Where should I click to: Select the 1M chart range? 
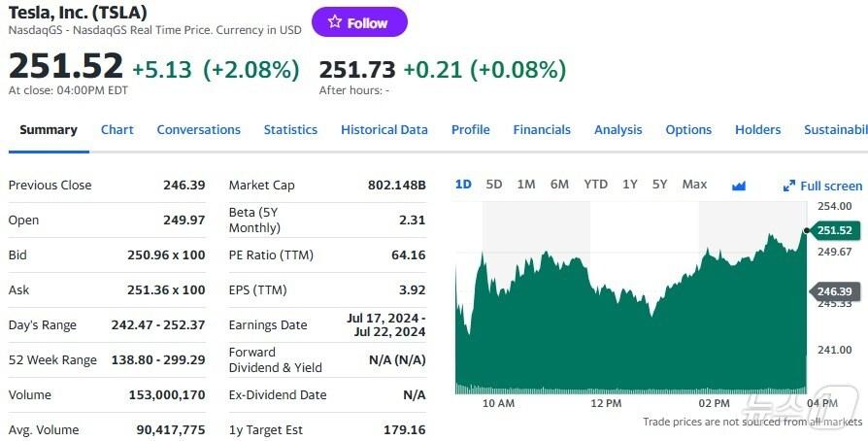click(526, 185)
